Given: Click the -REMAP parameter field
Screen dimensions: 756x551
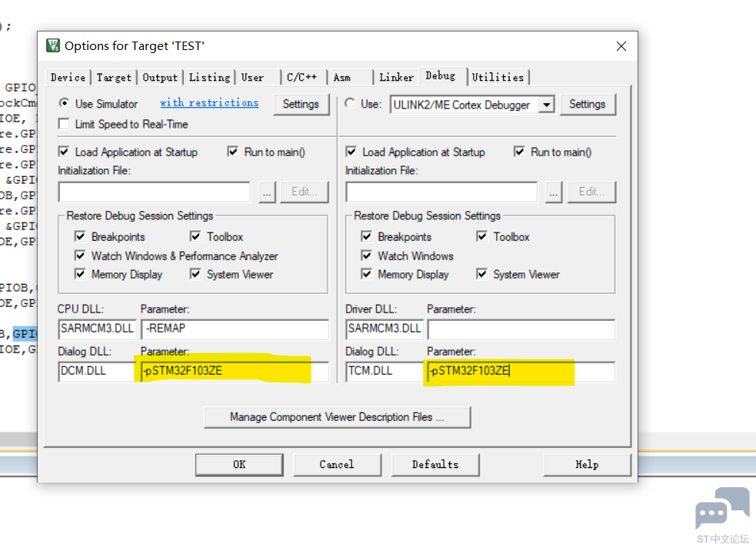Looking at the screenshot, I should click(235, 329).
